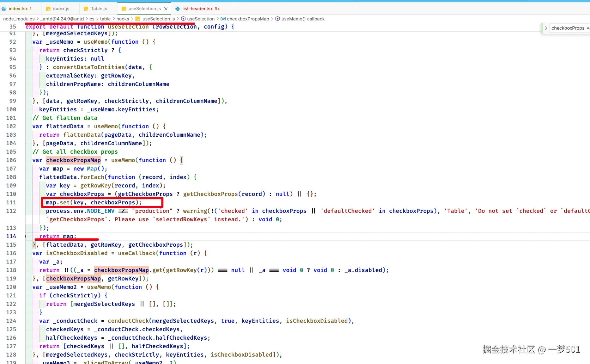Click line number 111 in the gutter
This screenshot has height=364, width=590.
(11, 203)
